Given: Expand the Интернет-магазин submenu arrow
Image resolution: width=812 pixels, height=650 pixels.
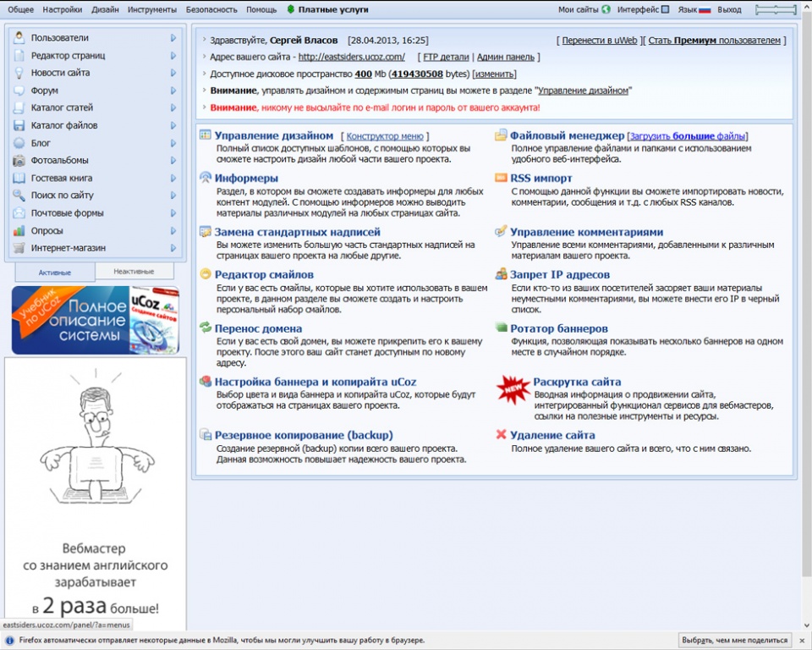Looking at the screenshot, I should (x=173, y=248).
